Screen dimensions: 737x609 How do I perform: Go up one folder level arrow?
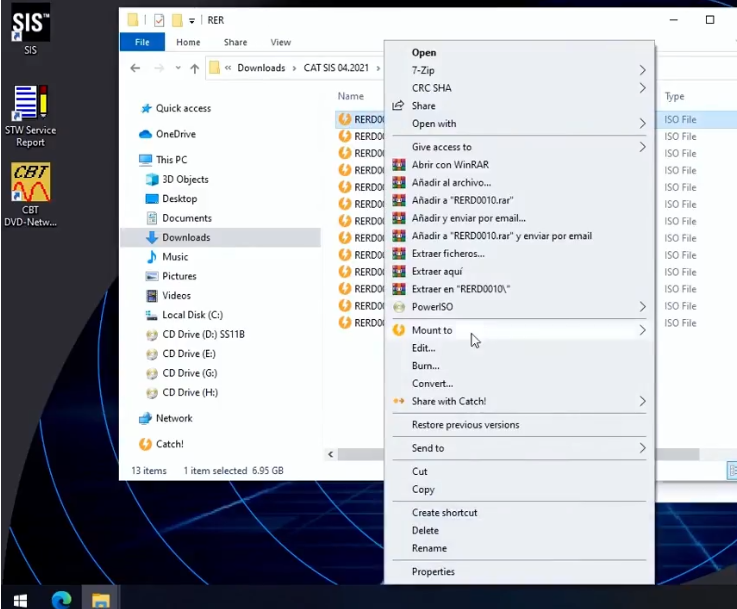(x=195, y=69)
